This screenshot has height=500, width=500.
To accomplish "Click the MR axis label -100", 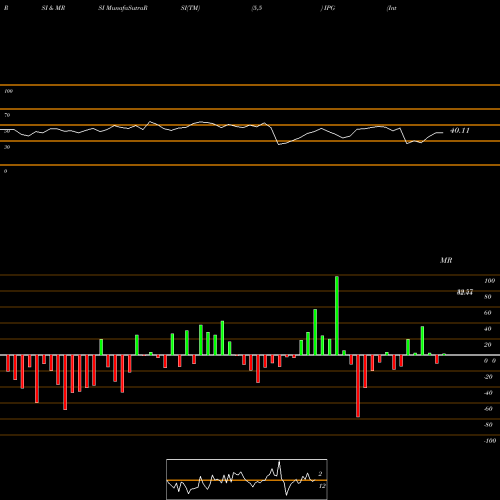I will click(x=490, y=441).
